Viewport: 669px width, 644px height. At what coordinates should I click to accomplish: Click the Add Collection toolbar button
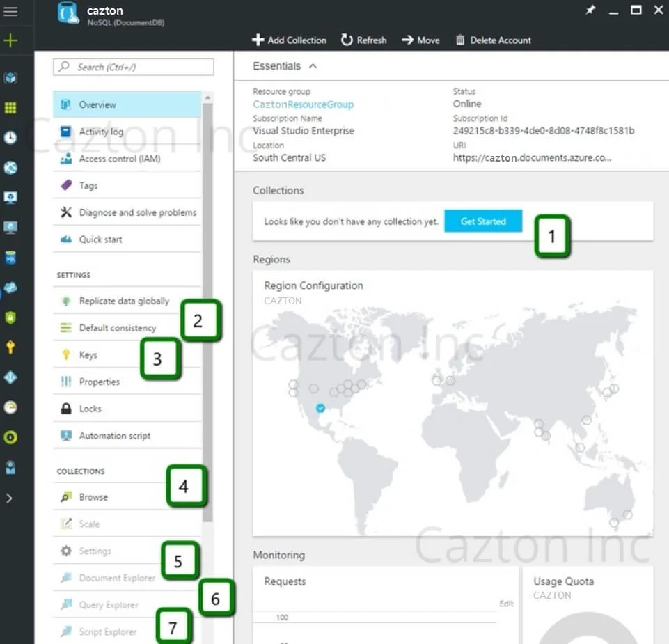290,40
